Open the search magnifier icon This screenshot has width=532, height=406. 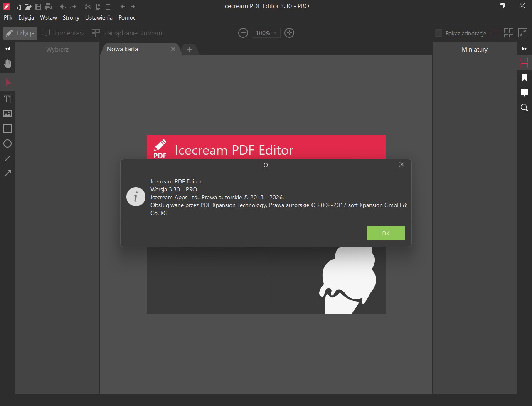coord(525,108)
